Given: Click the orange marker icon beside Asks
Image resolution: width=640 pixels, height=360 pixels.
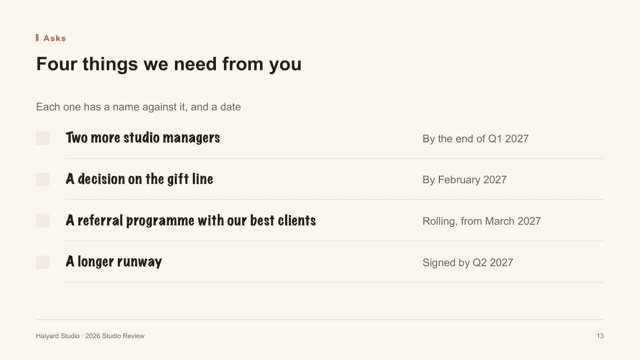Looking at the screenshot, I should point(37,38).
